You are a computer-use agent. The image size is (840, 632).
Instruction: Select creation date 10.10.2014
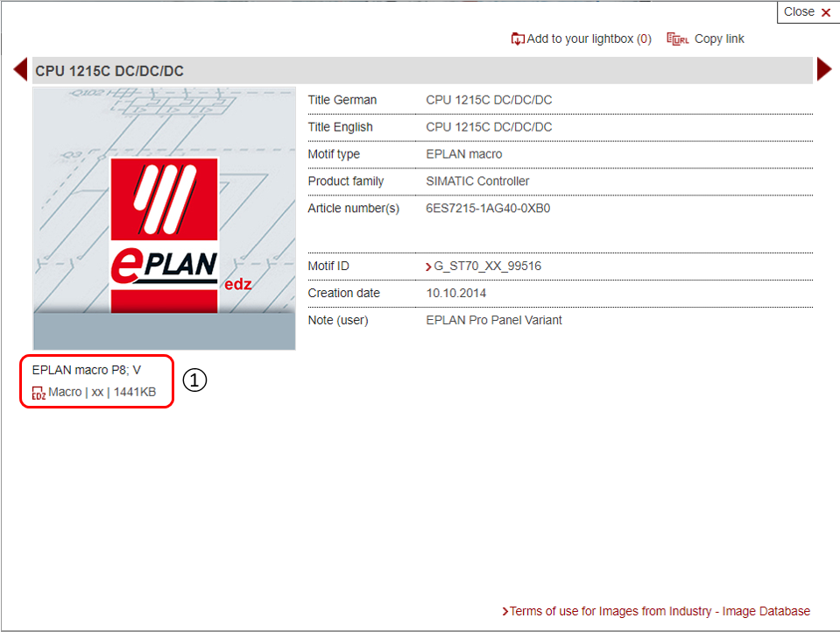coord(455,294)
